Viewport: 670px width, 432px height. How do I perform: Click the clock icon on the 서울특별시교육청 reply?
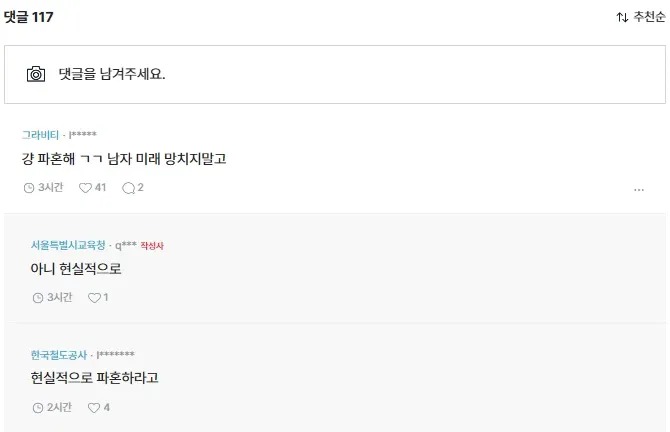[38, 297]
